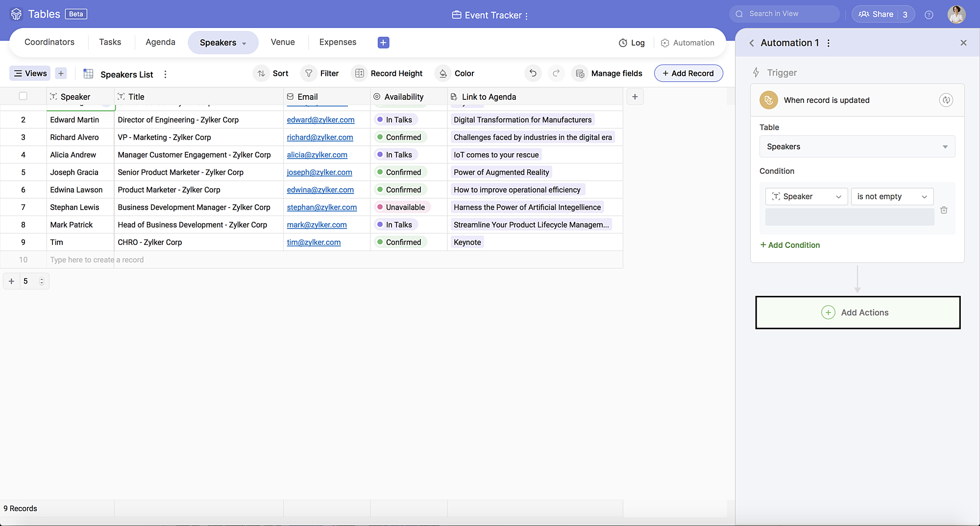Image resolution: width=980 pixels, height=526 pixels.
Task: Open Record Height options
Action: point(388,73)
